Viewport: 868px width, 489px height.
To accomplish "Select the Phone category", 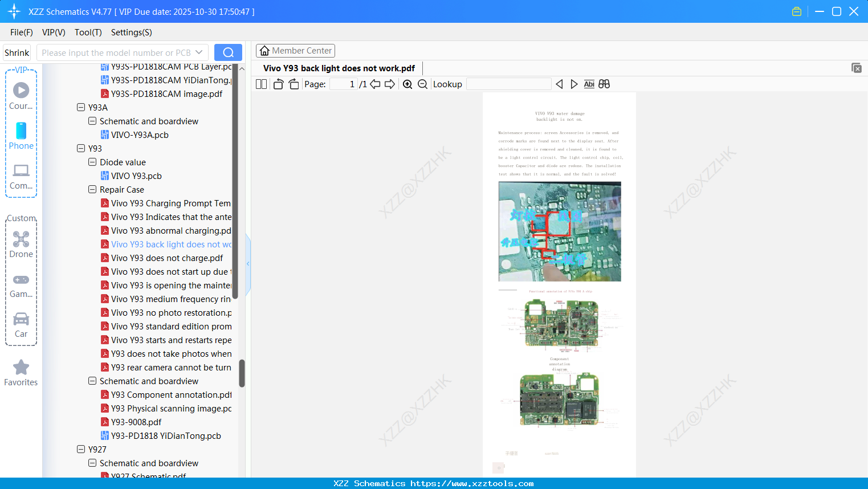I will click(21, 136).
